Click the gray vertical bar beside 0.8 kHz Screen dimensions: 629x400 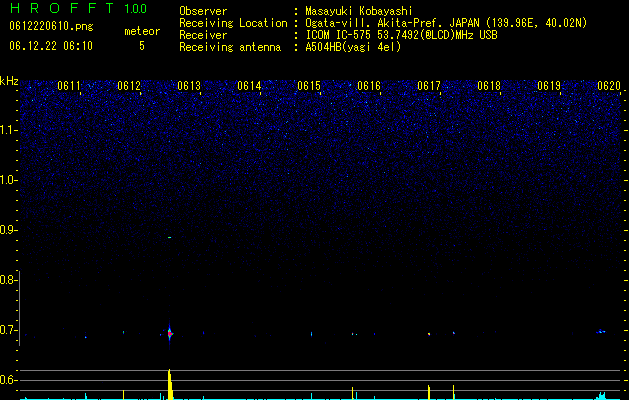click(19, 308)
